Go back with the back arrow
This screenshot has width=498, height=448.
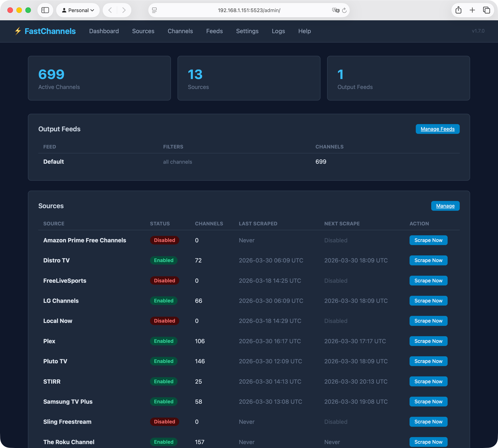(x=110, y=10)
